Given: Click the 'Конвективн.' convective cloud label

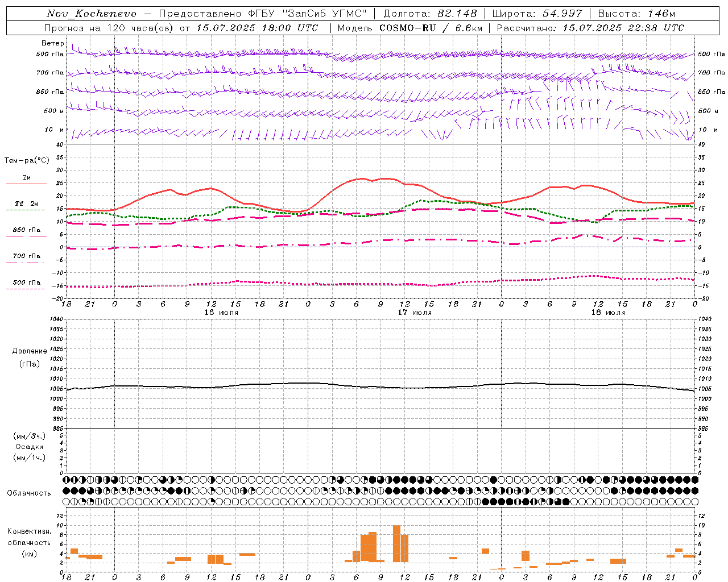Looking at the screenshot, I should click(29, 531).
